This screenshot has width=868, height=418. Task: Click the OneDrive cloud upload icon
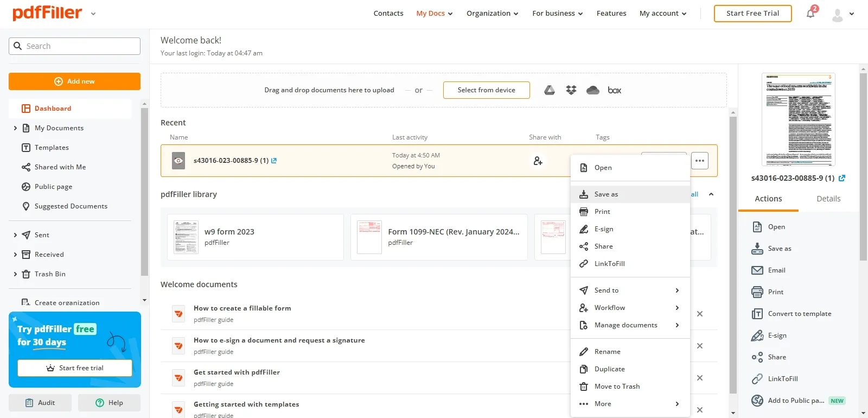coord(593,90)
